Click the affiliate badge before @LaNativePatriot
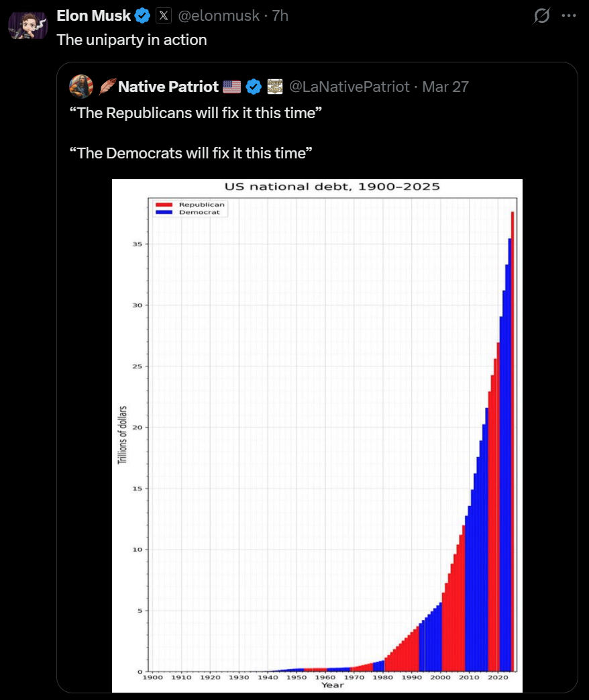Image resolution: width=589 pixels, height=700 pixels. coord(275,86)
